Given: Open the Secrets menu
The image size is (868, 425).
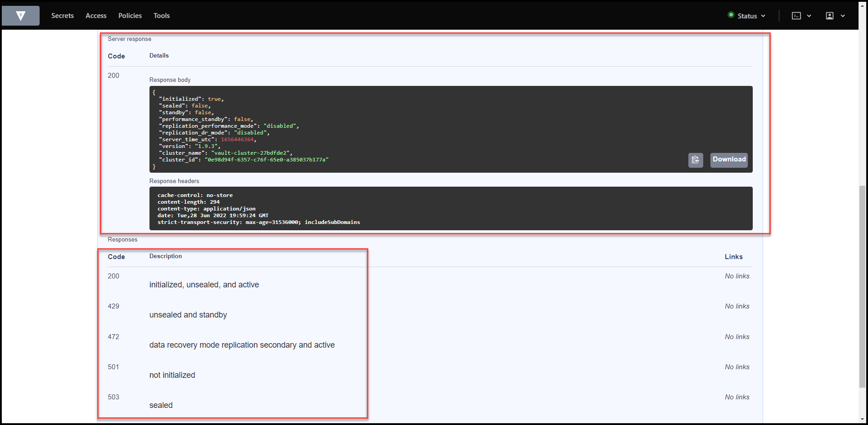Looking at the screenshot, I should tap(62, 15).
